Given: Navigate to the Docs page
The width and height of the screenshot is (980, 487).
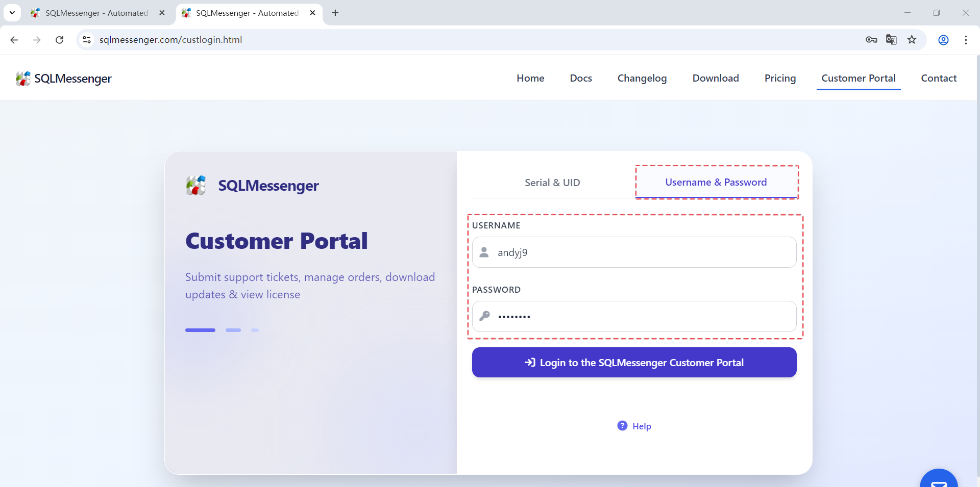Looking at the screenshot, I should tap(581, 78).
